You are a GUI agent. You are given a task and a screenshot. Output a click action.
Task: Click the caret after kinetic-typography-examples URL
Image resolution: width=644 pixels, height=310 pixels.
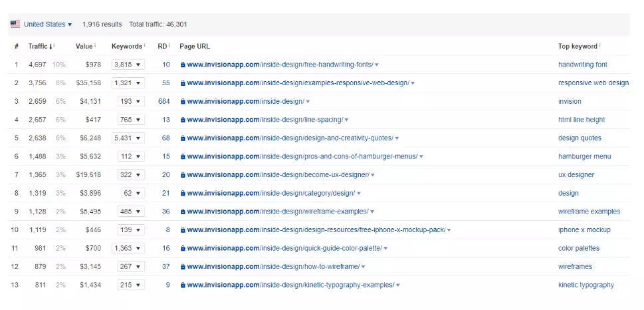click(x=398, y=285)
